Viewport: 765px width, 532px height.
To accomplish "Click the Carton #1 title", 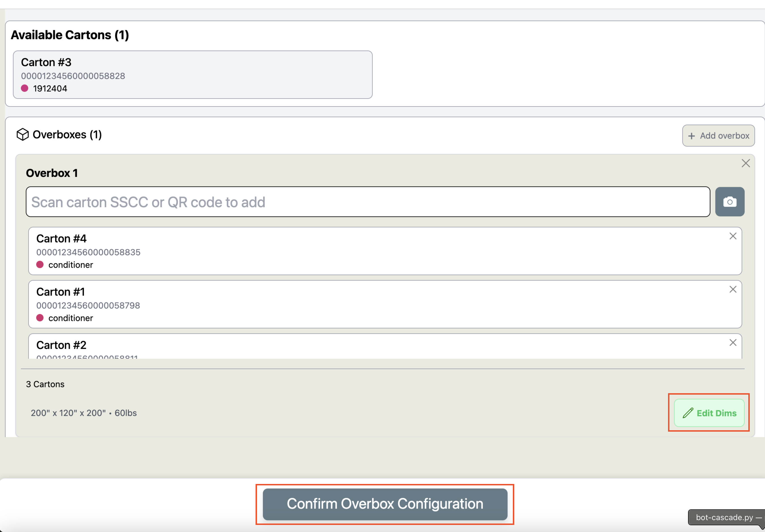I will pos(60,292).
